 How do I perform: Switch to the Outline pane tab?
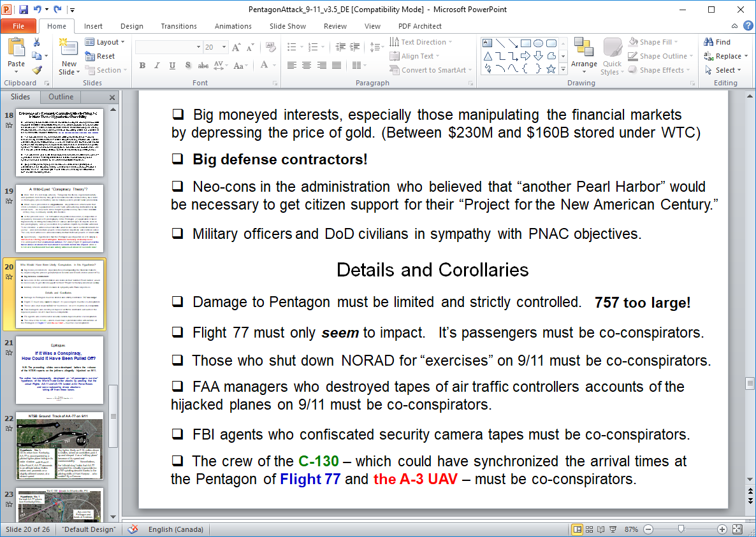point(61,97)
